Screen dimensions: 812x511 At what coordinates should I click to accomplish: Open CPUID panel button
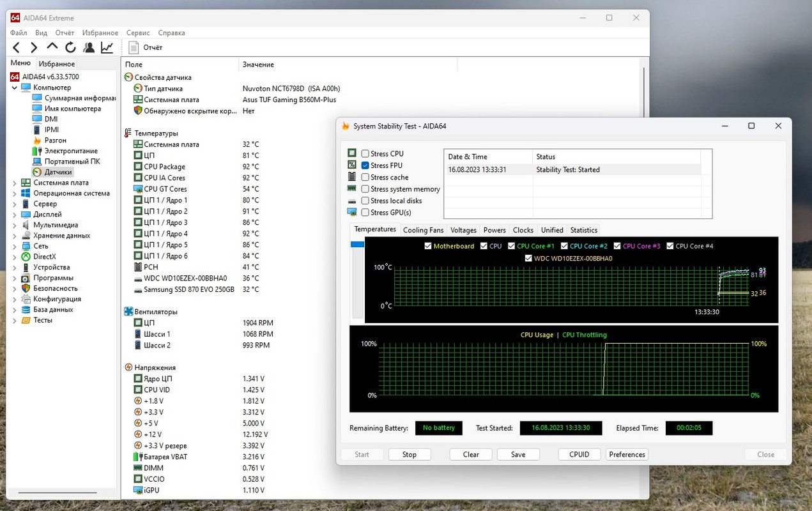point(579,455)
